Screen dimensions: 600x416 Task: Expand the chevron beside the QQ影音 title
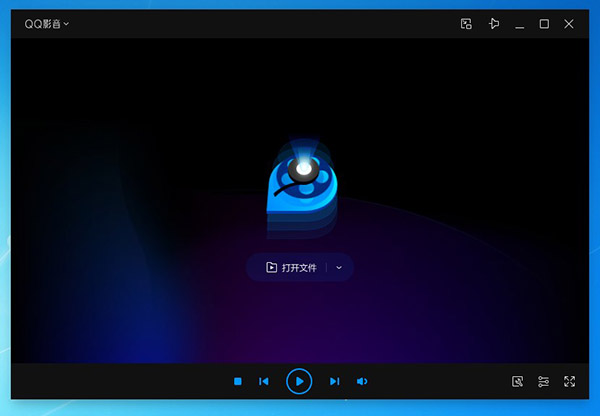67,24
